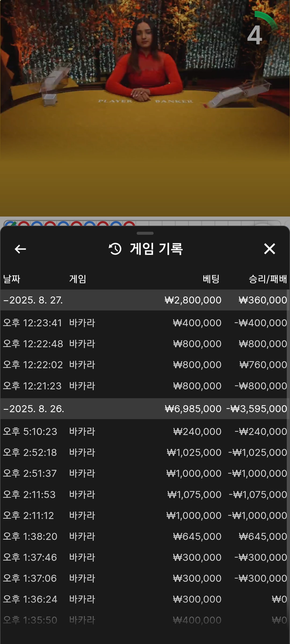Click the 승리/패배 column header
The width and height of the screenshot is (290, 644).
[x=268, y=279]
